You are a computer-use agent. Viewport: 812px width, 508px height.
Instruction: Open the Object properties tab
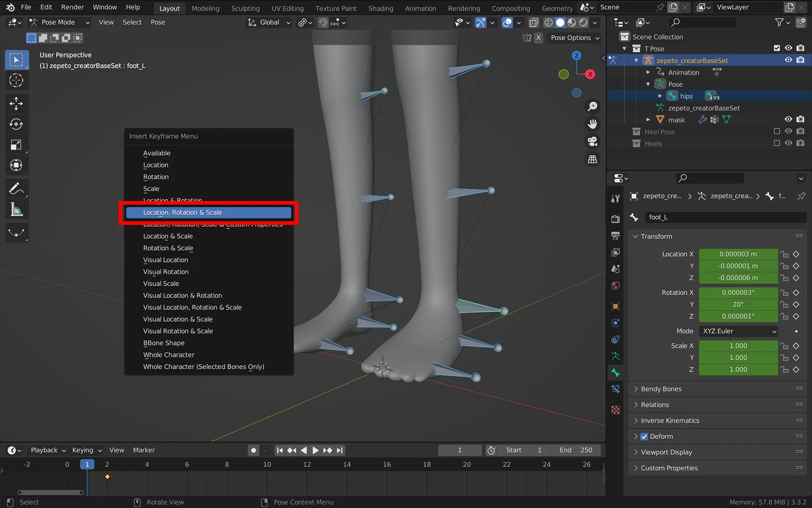[x=615, y=307]
